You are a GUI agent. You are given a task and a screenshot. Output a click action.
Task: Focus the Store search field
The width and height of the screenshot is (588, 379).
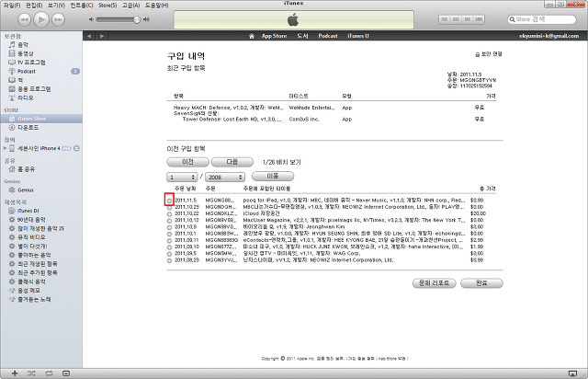pos(541,19)
